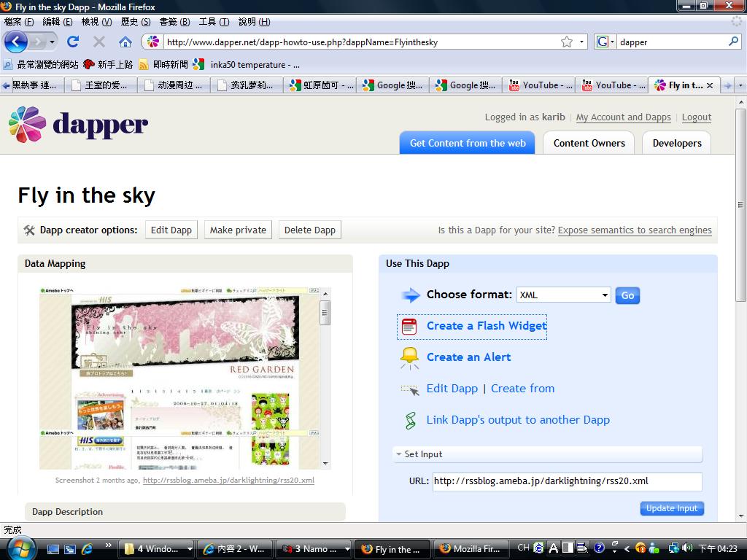Click the volume speaker icon in system tray

pyautogui.click(x=687, y=548)
